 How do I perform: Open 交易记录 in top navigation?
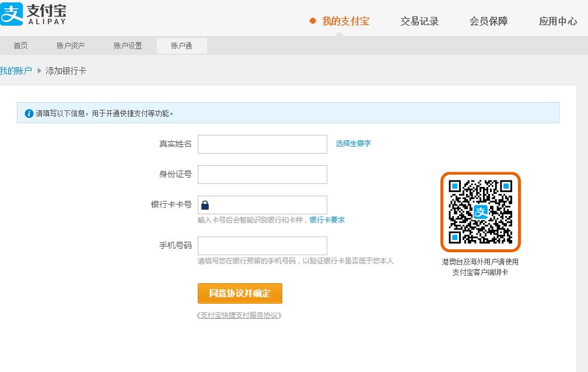point(419,21)
